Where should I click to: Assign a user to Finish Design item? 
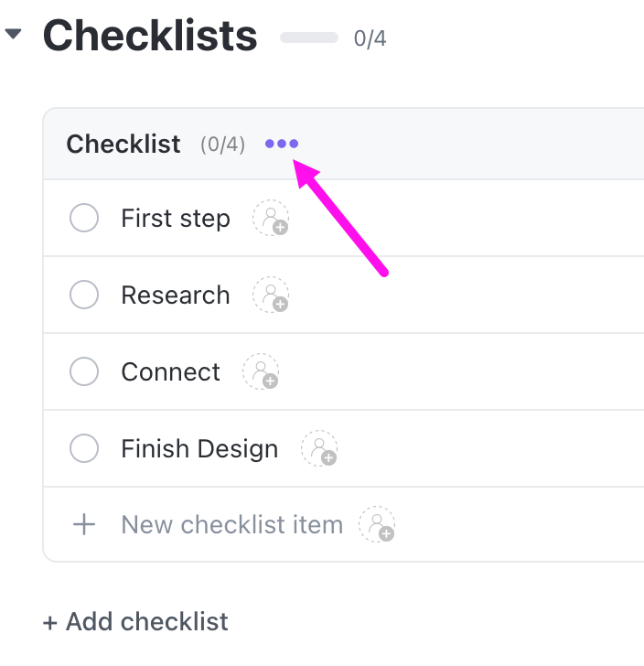coord(319,449)
